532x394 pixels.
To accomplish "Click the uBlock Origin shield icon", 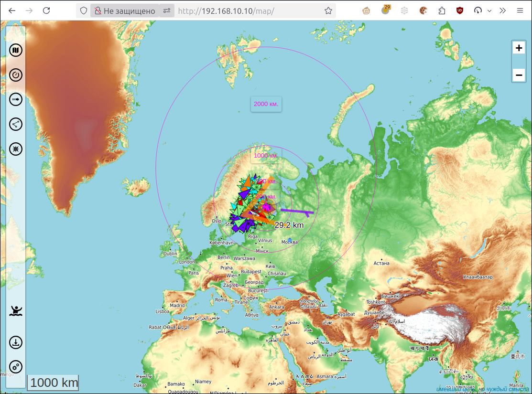I will 460,11.
